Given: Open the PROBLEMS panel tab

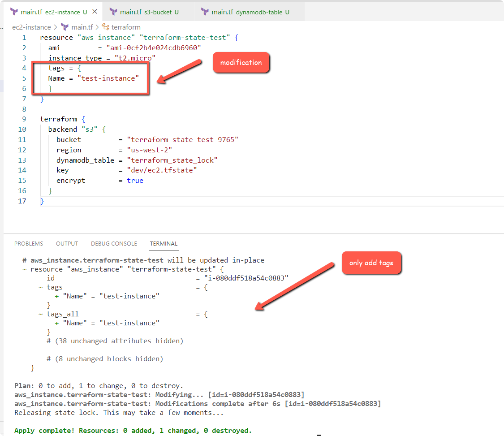Looking at the screenshot, I should coord(29,243).
